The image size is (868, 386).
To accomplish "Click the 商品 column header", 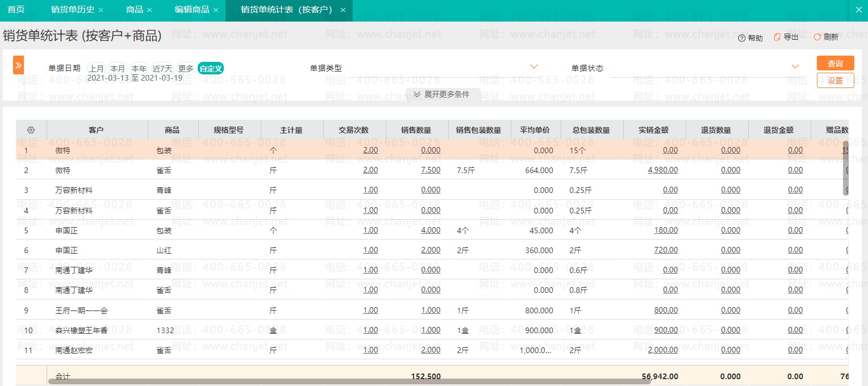I will click(172, 130).
